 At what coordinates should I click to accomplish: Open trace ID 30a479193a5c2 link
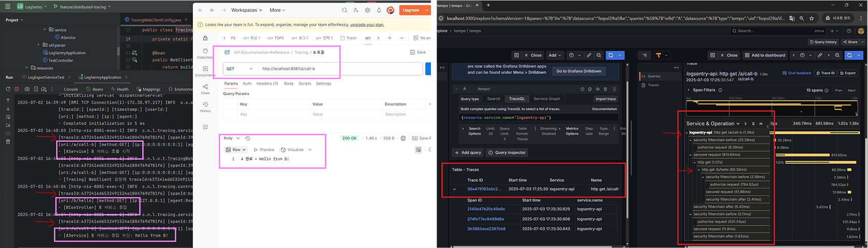(x=484, y=189)
